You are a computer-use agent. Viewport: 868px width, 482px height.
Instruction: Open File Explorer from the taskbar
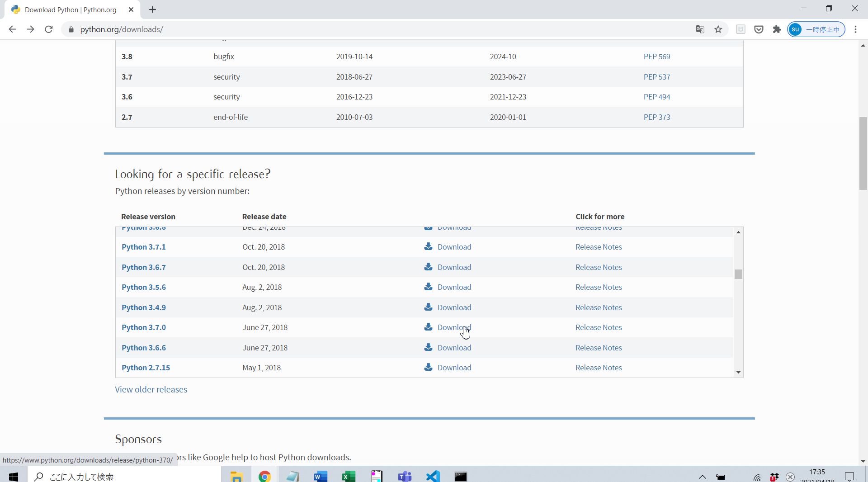click(x=236, y=476)
